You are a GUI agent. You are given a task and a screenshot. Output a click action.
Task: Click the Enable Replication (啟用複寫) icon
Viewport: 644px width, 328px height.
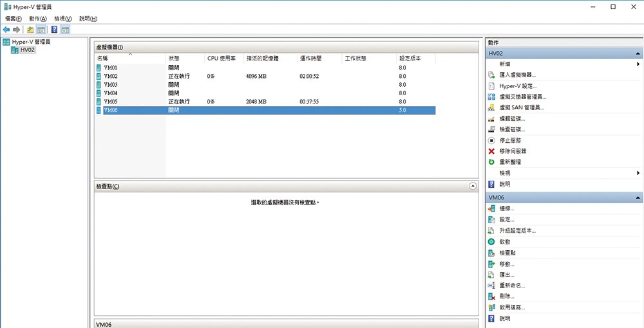[491, 307]
